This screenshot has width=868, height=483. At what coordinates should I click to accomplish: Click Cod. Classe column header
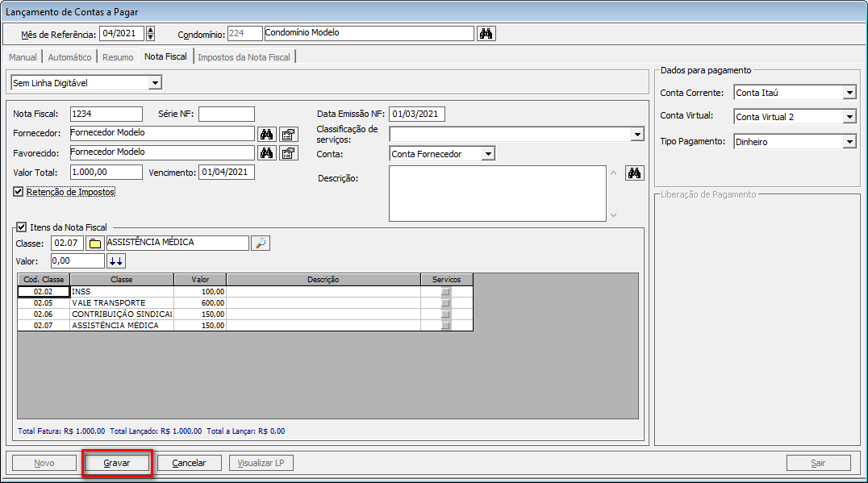click(44, 280)
